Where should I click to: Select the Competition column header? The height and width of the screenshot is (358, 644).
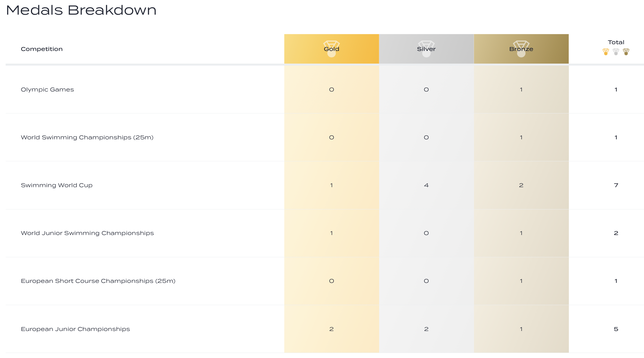click(x=42, y=49)
